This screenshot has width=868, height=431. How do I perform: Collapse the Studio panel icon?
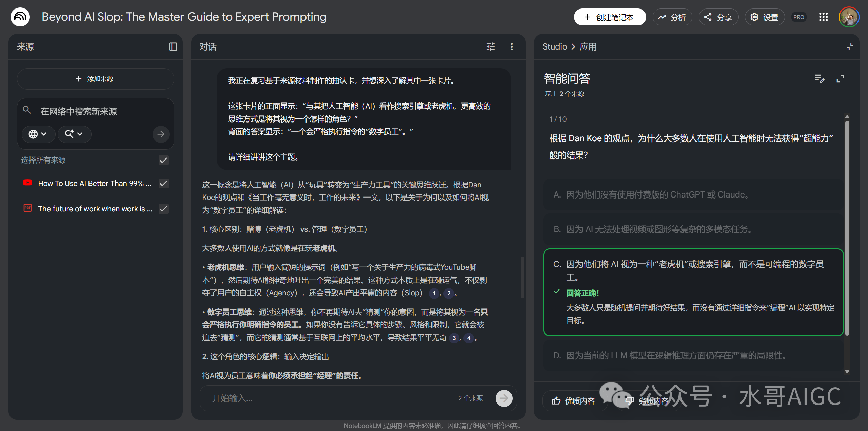pyautogui.click(x=849, y=46)
